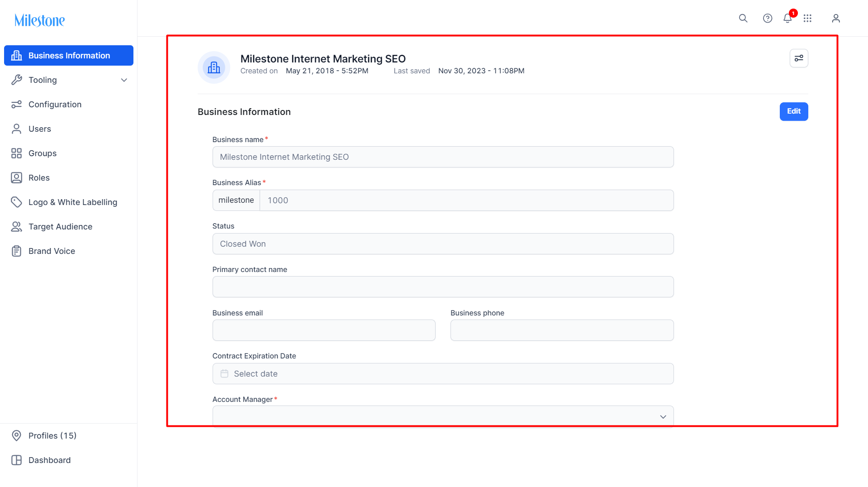The width and height of the screenshot is (868, 487).
Task: Click the last saved 'Nov 30, 2023 - 11:08PM'
Action: [481, 71]
